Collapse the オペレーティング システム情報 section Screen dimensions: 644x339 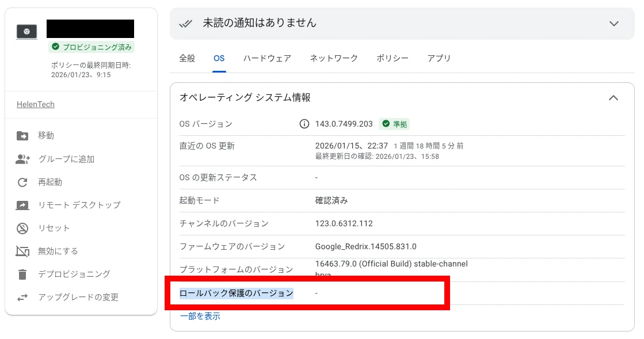(x=613, y=98)
